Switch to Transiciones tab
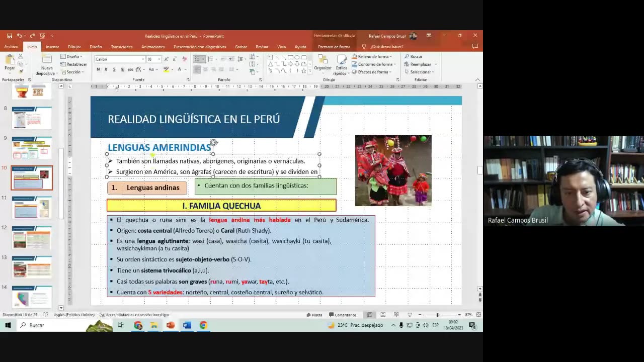This screenshot has height=362, width=644. [122, 47]
